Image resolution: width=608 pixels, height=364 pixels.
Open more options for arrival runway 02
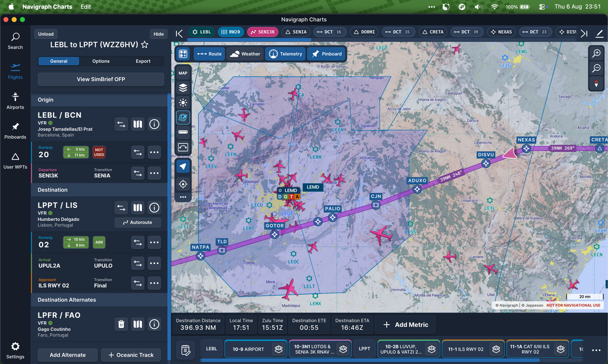154,242
